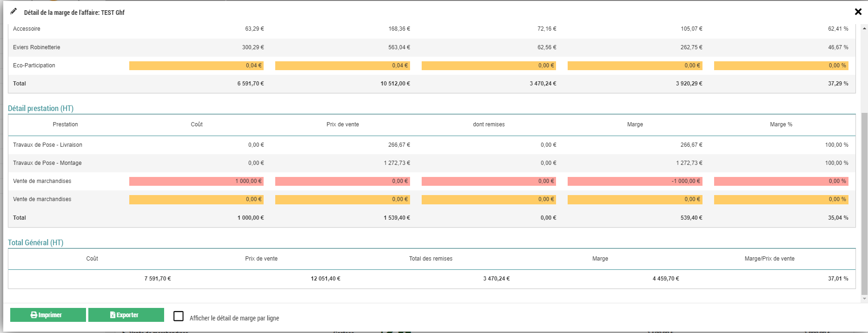The width and height of the screenshot is (868, 333).
Task: Click the vertical scrollbar thumb
Action: 864,204
